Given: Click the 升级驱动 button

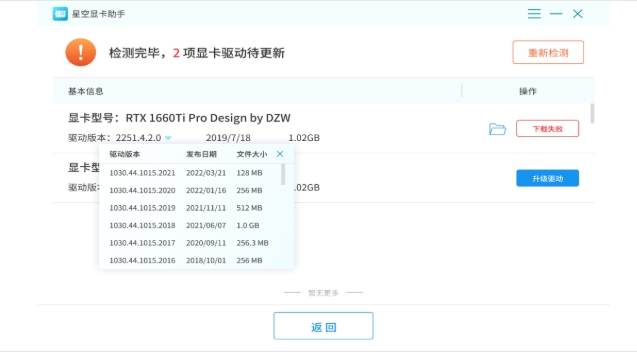Looking at the screenshot, I should click(548, 178).
